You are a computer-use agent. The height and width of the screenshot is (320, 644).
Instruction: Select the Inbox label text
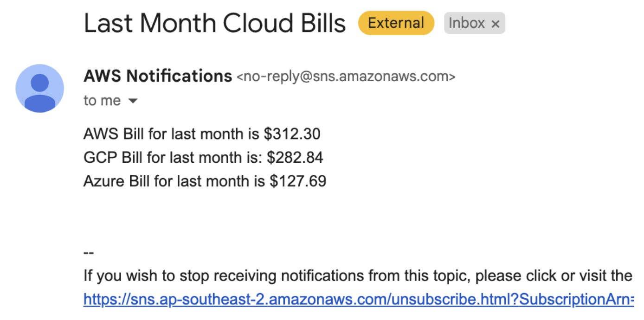[466, 23]
